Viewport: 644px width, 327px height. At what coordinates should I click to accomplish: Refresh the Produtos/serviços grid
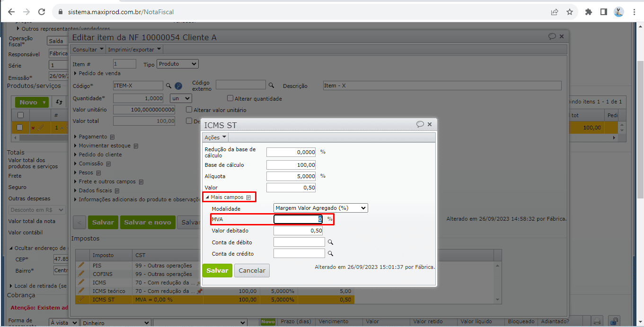click(59, 102)
